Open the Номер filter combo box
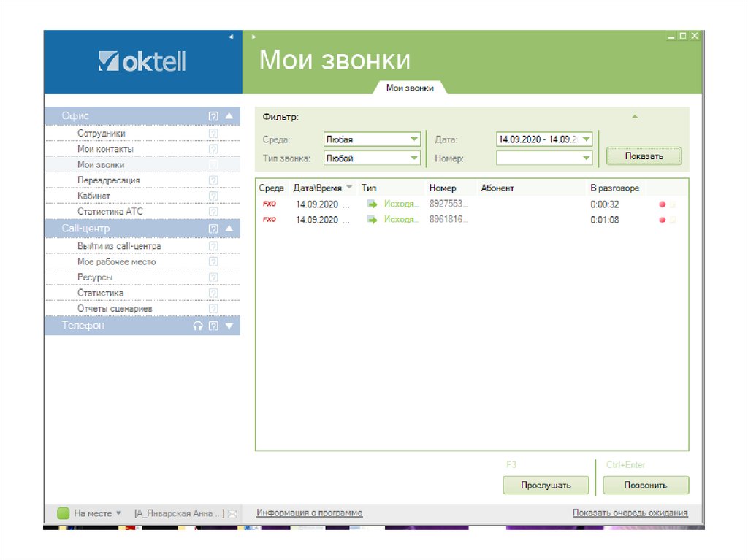This screenshot has width=748, height=560. click(544, 158)
